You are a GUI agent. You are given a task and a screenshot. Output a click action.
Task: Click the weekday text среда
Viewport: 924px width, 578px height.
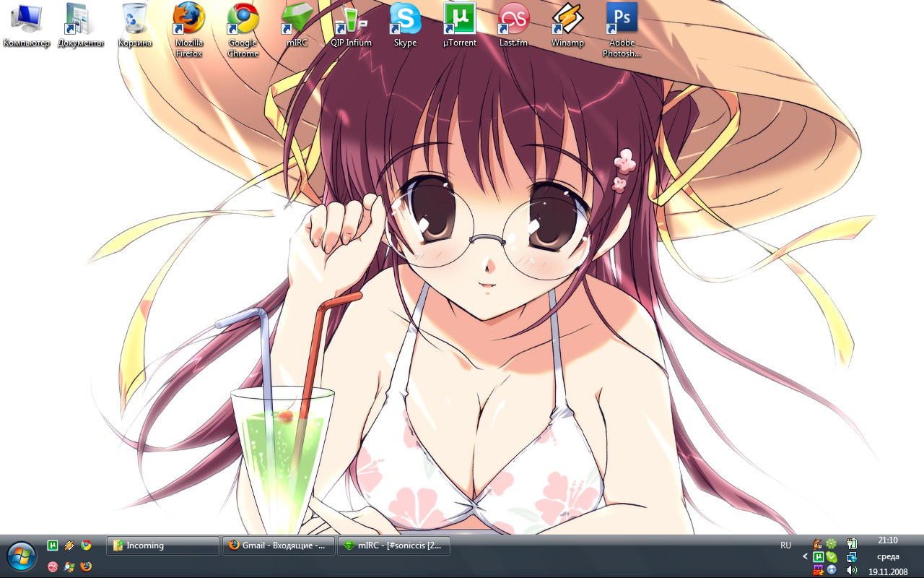(888, 556)
